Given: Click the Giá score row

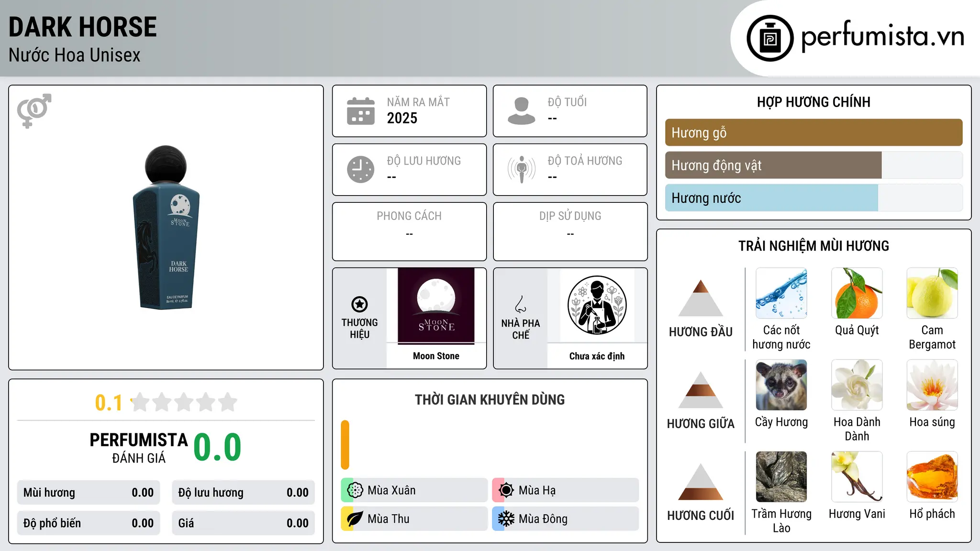Looking at the screenshot, I should [243, 523].
